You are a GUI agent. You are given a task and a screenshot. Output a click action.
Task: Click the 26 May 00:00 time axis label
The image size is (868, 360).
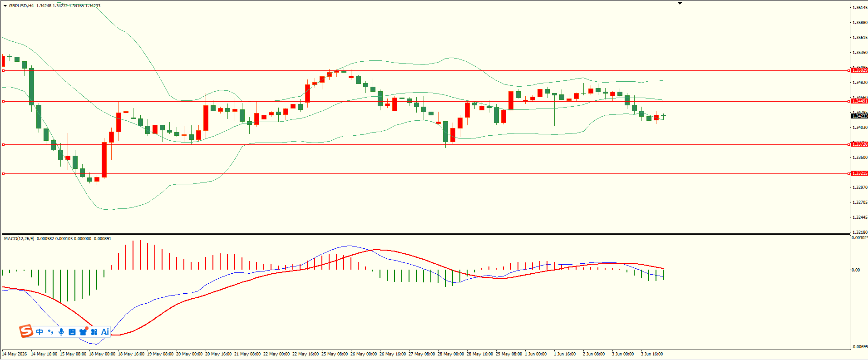click(x=364, y=354)
